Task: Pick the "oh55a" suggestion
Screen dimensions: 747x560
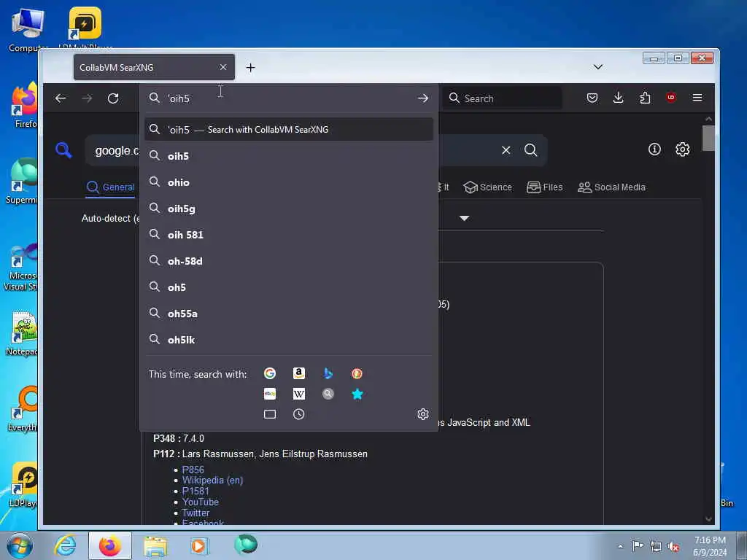Action: coord(289,314)
